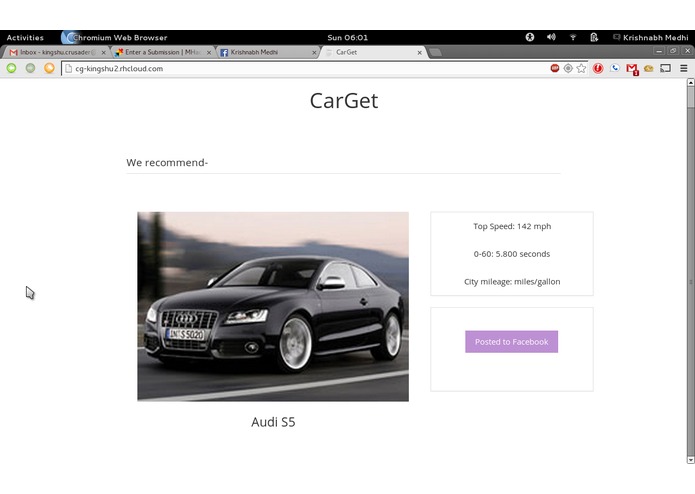Open the Chromium Web Browser app menu

[x=114, y=38]
